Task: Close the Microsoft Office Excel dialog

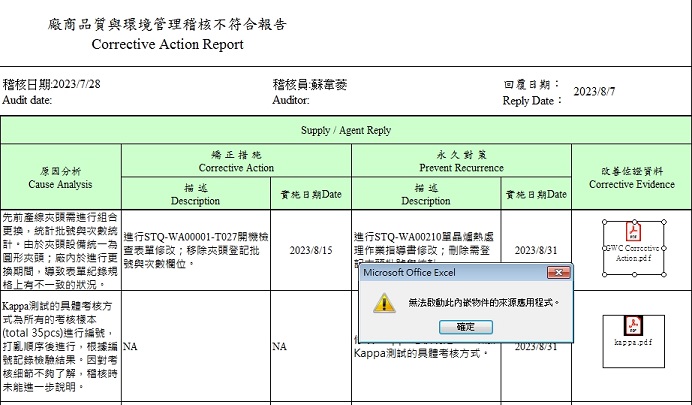Action: coord(558,273)
